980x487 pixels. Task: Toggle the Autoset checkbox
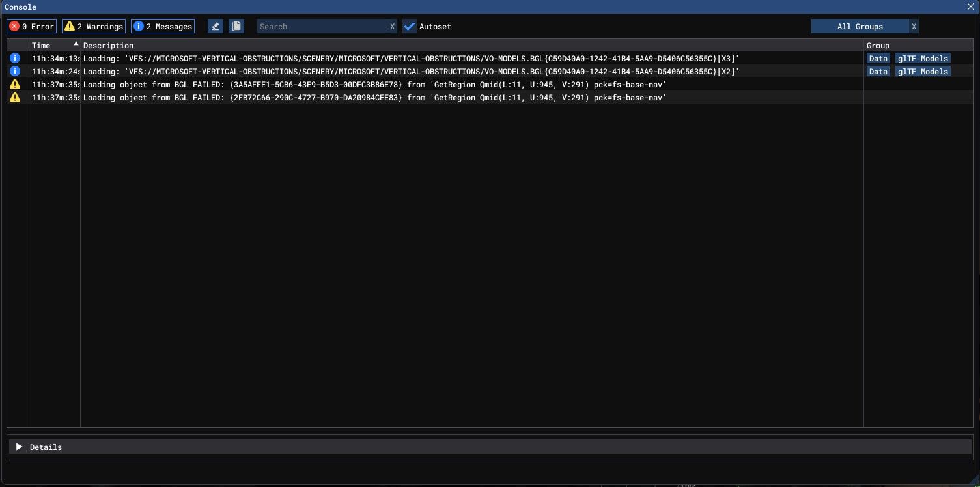(410, 27)
